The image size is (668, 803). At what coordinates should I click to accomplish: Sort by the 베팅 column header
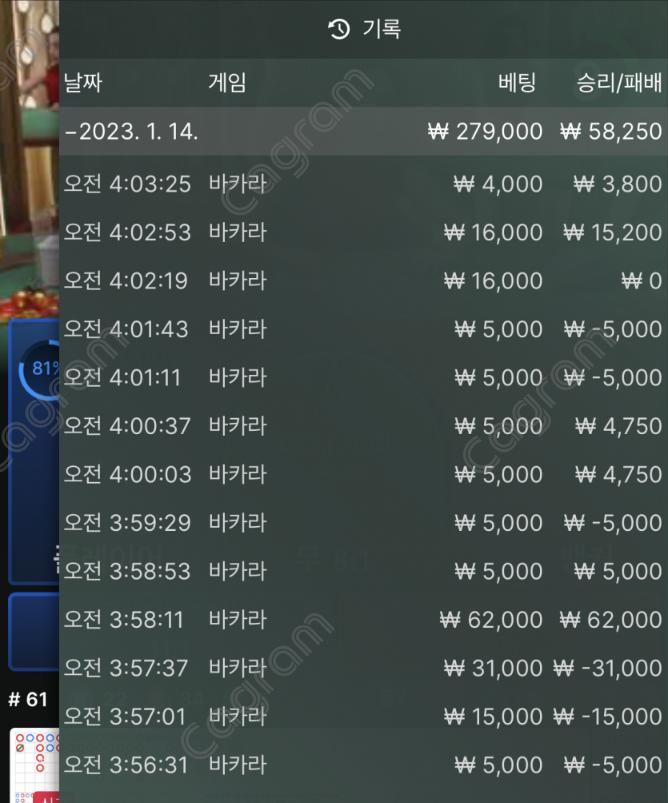[x=517, y=82]
